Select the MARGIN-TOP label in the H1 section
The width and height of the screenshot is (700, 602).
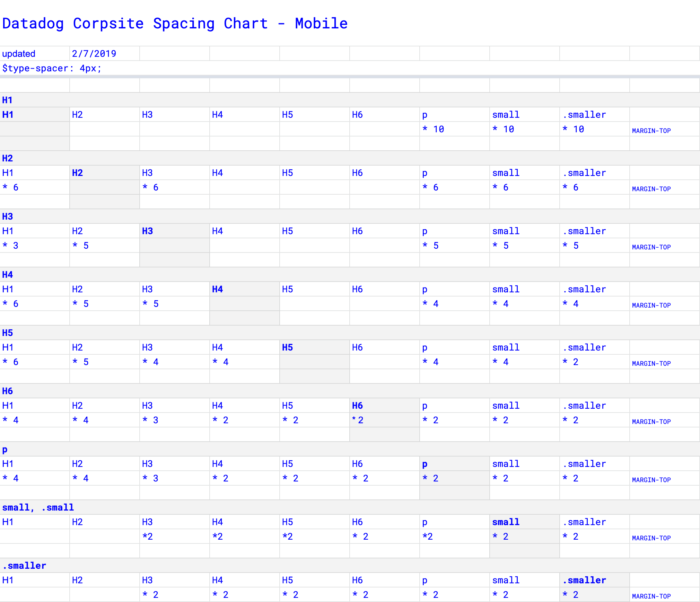coord(651,131)
